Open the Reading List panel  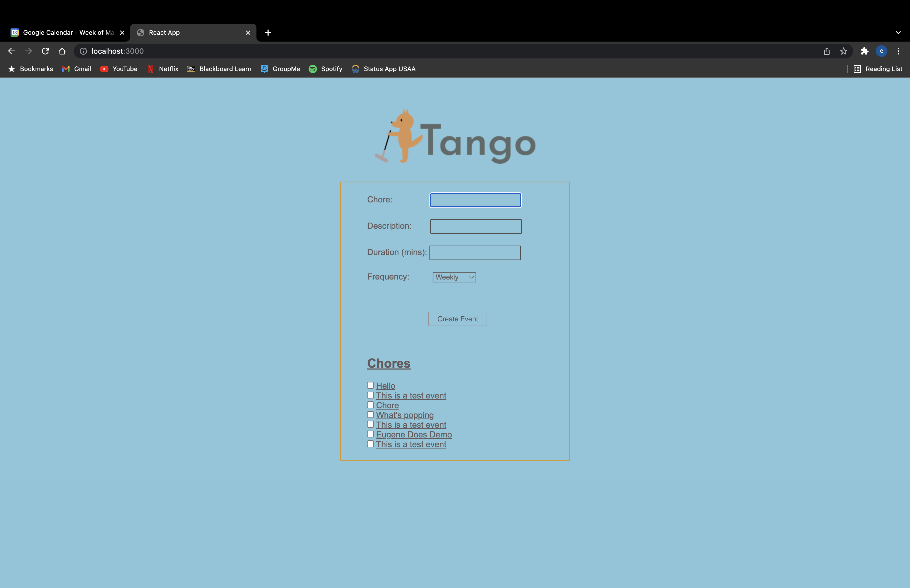[878, 69]
